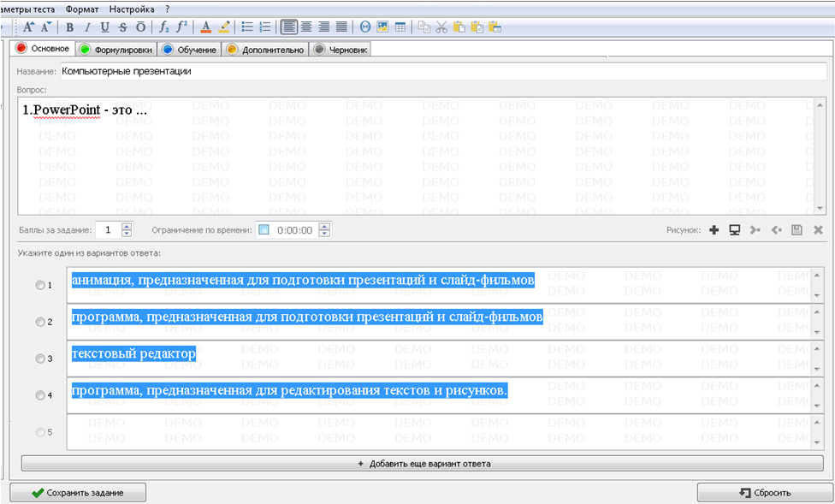The height and width of the screenshot is (504, 835).
Task: Increase the time limit value
Action: (324, 227)
